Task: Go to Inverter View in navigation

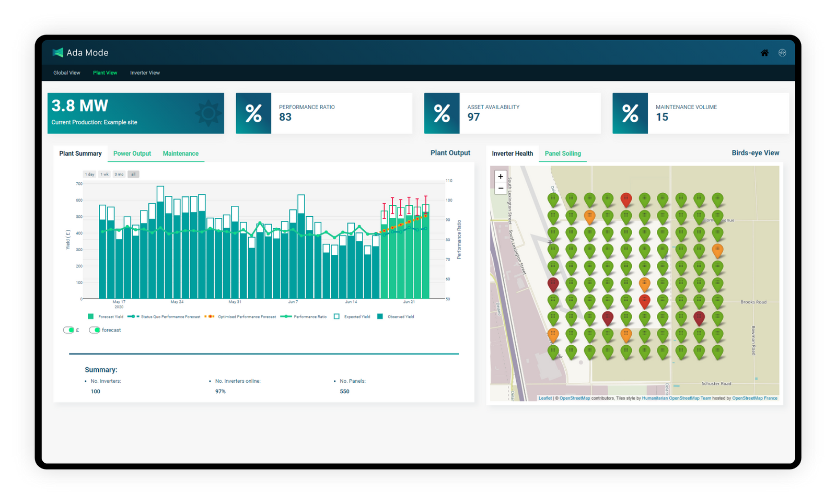Action: pos(145,73)
